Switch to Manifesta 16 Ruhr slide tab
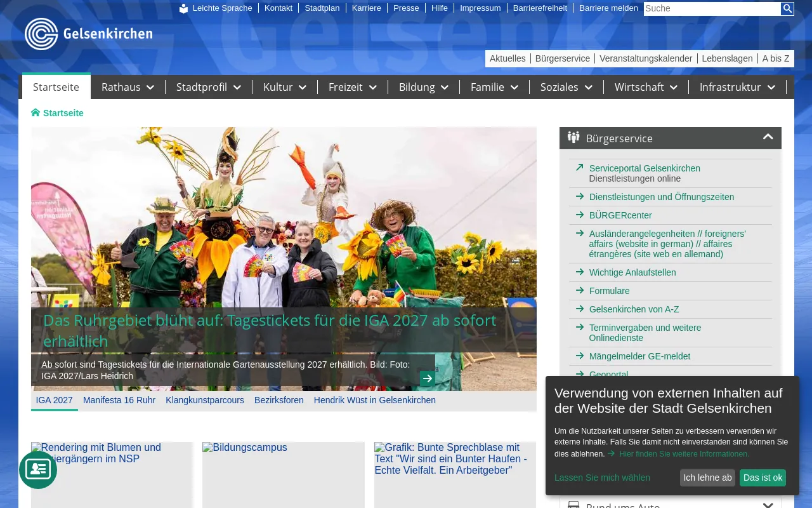Viewport: 812px width, 508px height. [119, 400]
